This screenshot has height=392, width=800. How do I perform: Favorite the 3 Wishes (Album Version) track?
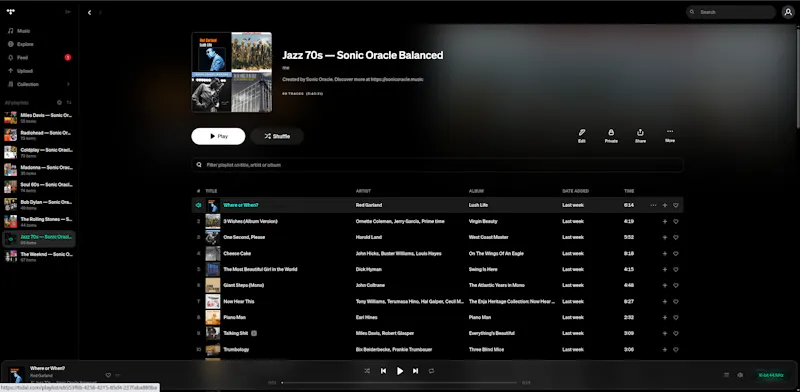[676, 222]
